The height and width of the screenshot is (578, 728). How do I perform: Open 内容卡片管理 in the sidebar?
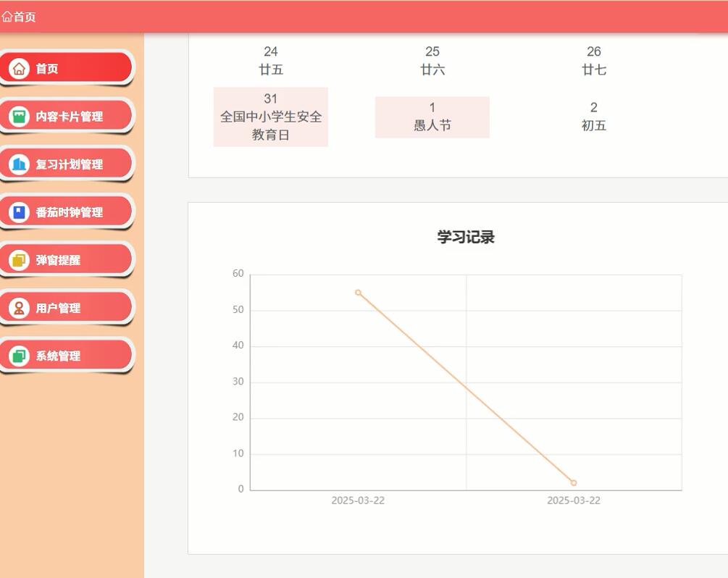pyautogui.click(x=67, y=117)
